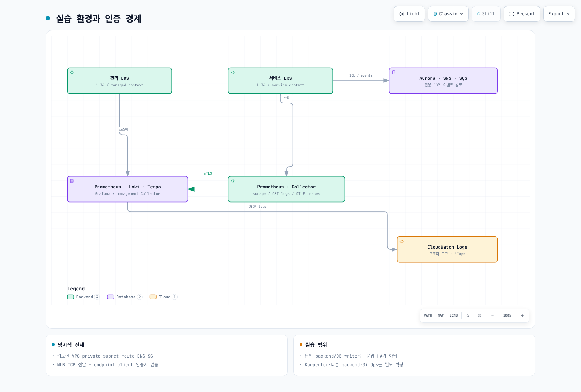581x392 pixels.
Task: Zoom in with the plus icon
Action: 522,315
